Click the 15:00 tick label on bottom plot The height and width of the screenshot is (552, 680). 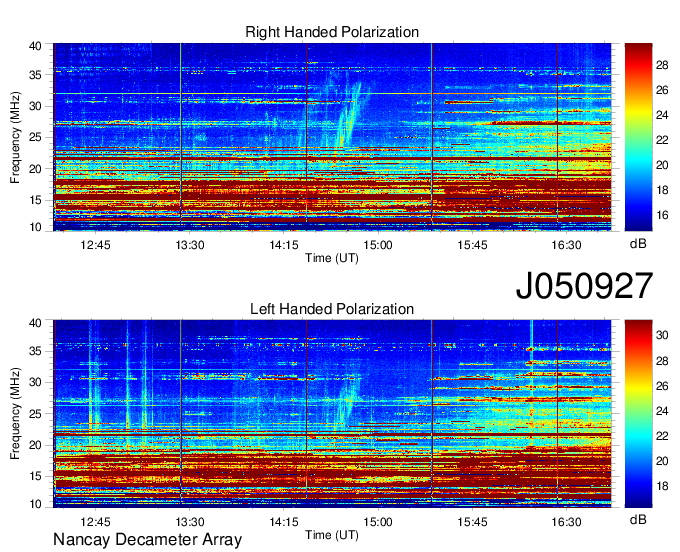tap(378, 522)
